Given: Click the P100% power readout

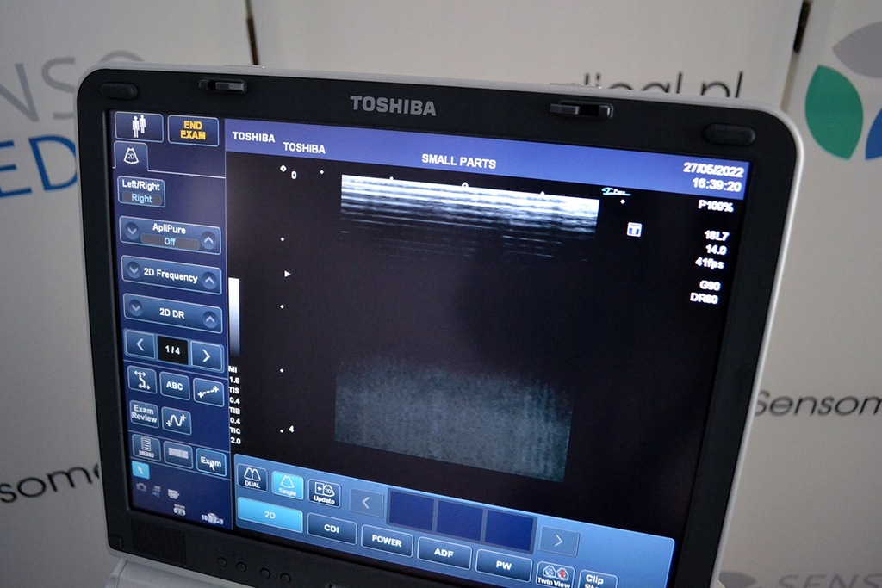Looking at the screenshot, I should pyautogui.click(x=716, y=207).
